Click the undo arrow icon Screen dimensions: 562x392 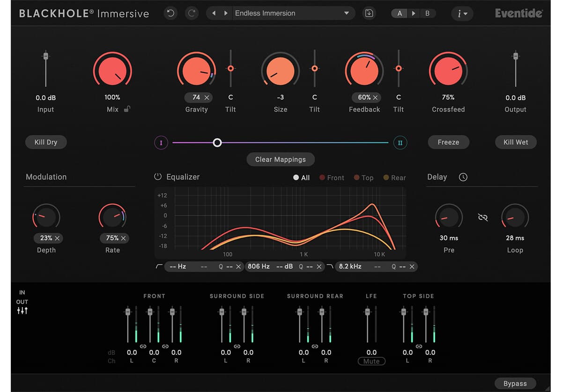click(170, 13)
